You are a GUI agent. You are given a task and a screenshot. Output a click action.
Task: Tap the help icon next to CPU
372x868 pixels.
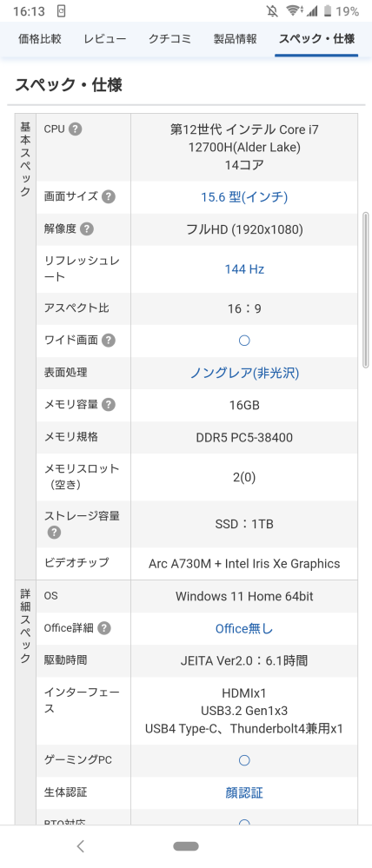click(x=76, y=129)
